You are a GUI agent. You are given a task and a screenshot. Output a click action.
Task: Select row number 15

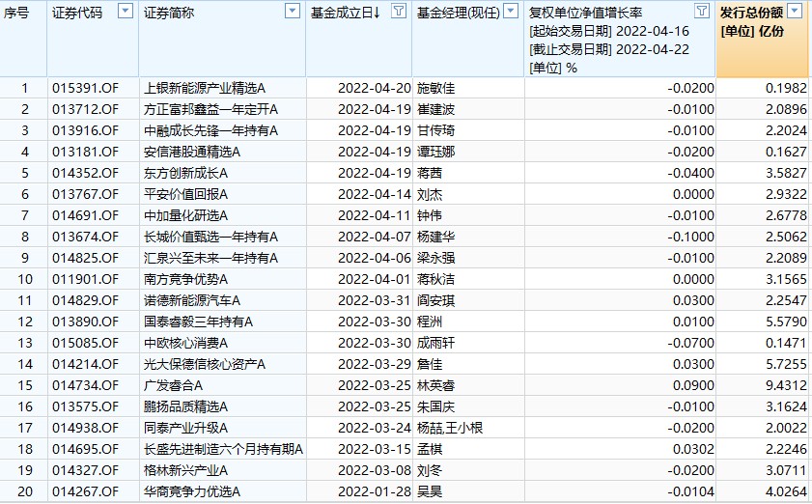[x=25, y=385]
